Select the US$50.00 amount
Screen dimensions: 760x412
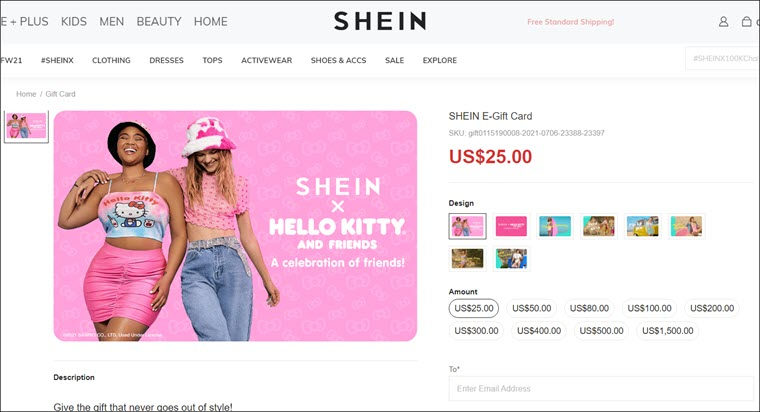pos(531,308)
